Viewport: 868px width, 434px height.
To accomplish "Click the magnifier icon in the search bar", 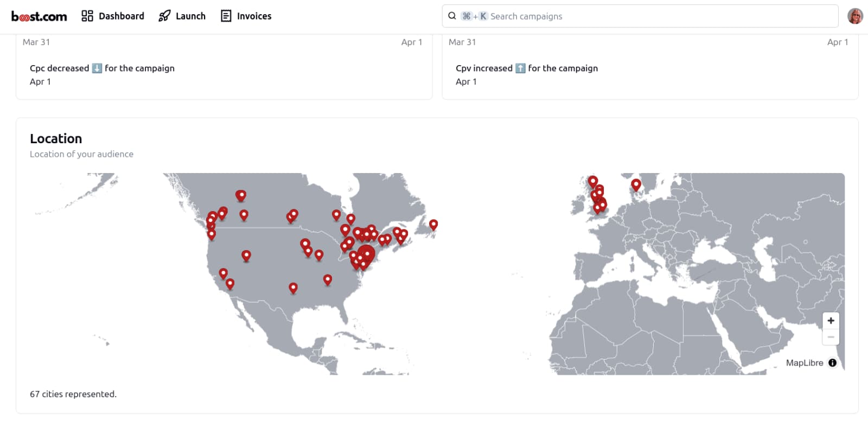I will point(452,16).
